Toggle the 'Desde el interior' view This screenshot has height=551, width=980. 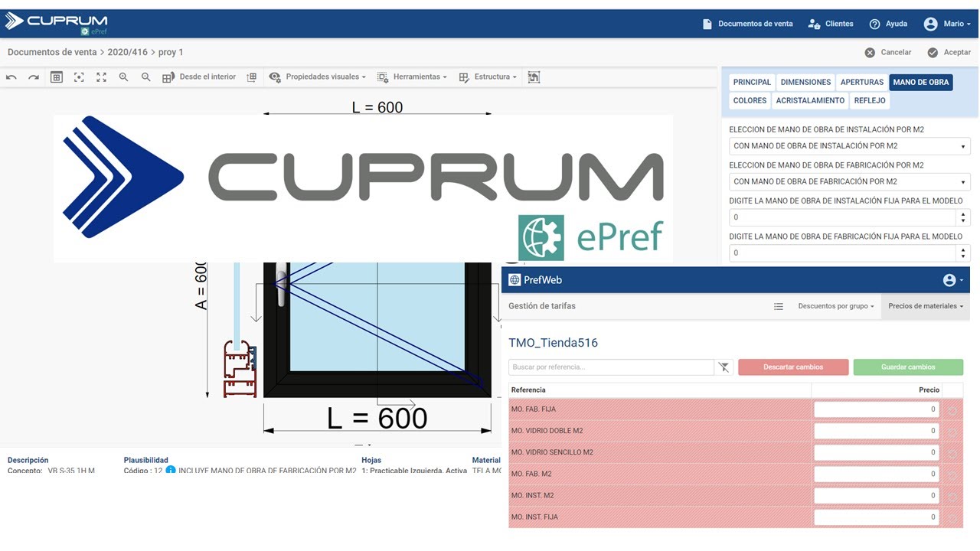[199, 77]
